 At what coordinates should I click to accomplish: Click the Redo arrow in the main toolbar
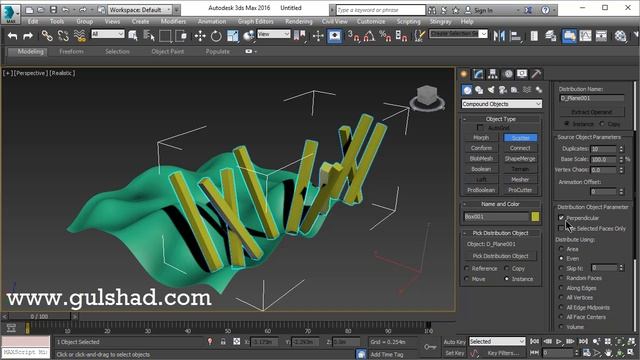click(x=28, y=36)
